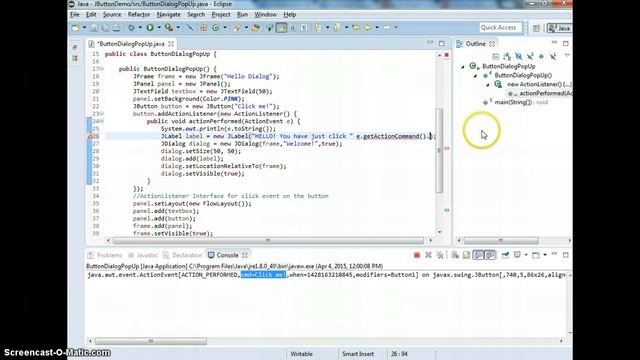Terminate the program with red Stop icon

(x=417, y=255)
